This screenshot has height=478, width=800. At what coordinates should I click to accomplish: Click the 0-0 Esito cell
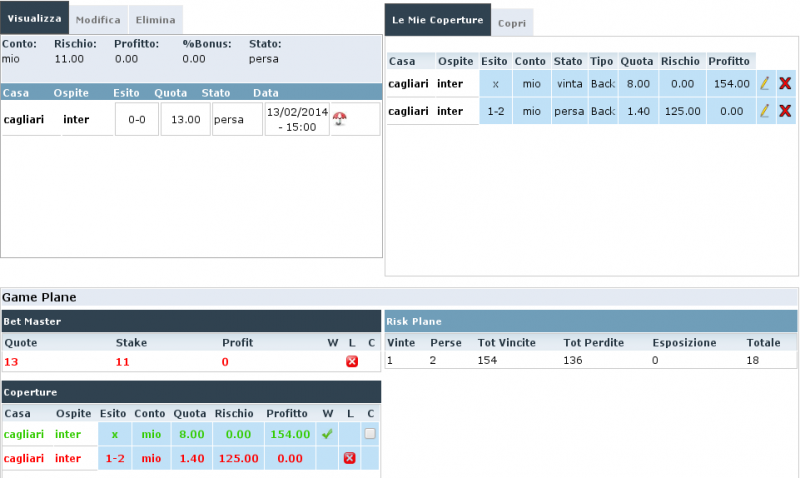tap(136, 119)
